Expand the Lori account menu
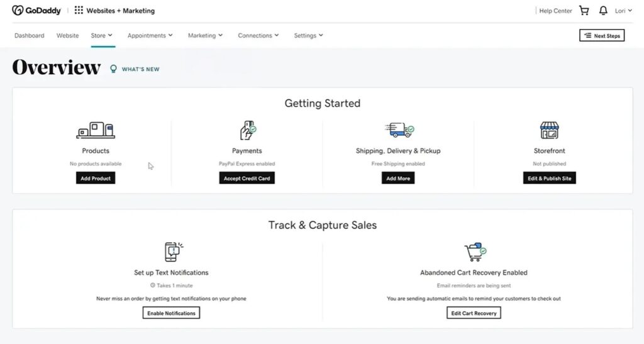 tap(623, 11)
